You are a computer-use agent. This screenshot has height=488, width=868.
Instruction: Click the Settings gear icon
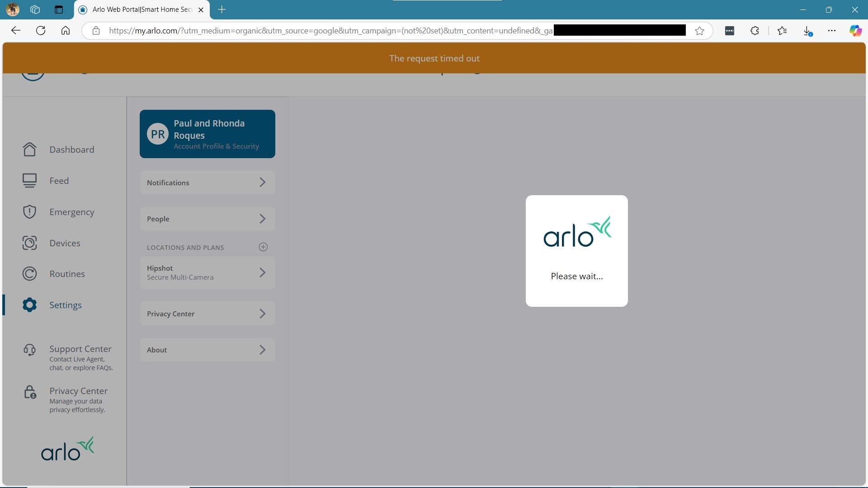(29, 305)
